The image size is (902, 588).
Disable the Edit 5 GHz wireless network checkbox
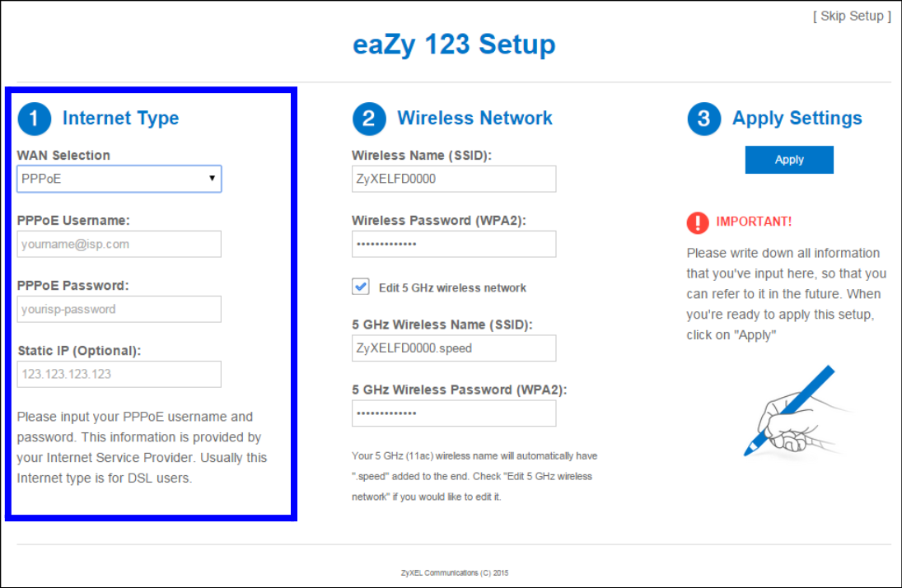click(360, 286)
